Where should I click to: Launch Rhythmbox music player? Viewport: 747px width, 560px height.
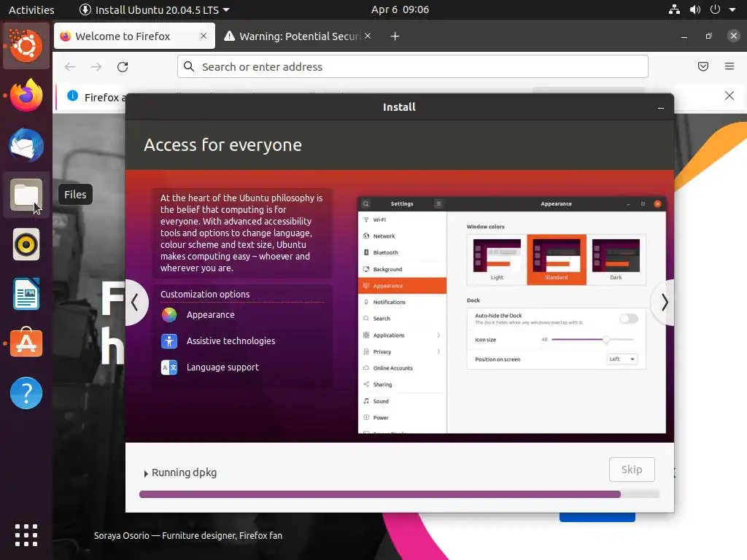(26, 244)
